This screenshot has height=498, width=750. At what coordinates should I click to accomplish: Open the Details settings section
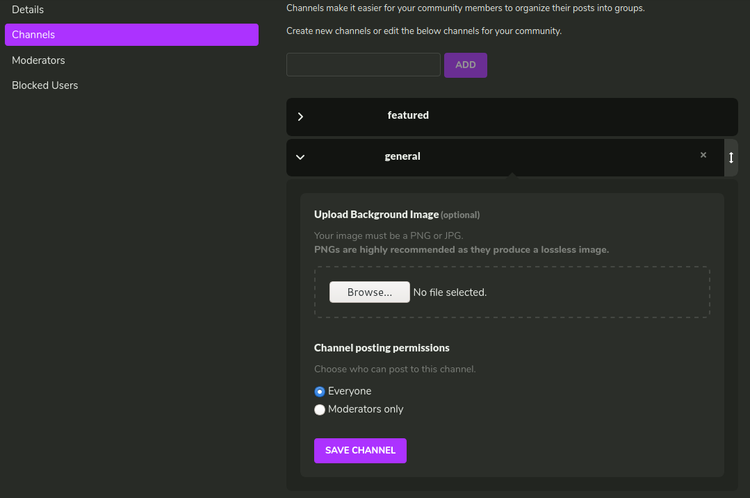pos(28,10)
